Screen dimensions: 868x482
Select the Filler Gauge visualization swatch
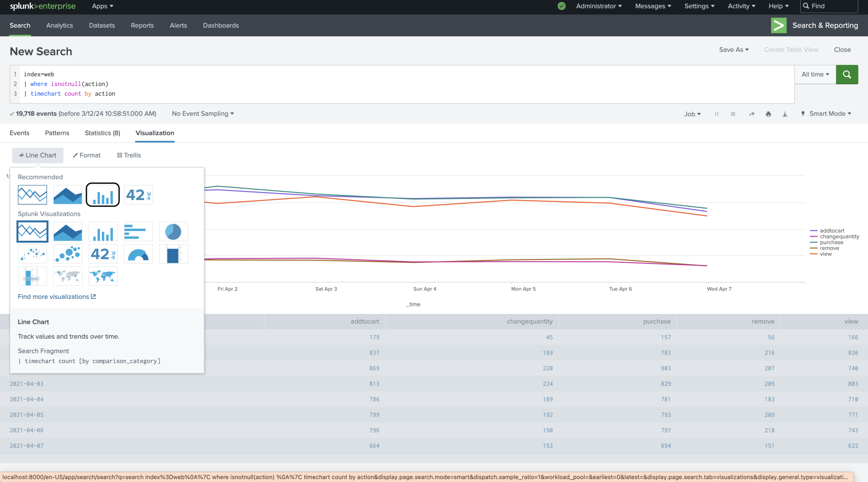(173, 254)
